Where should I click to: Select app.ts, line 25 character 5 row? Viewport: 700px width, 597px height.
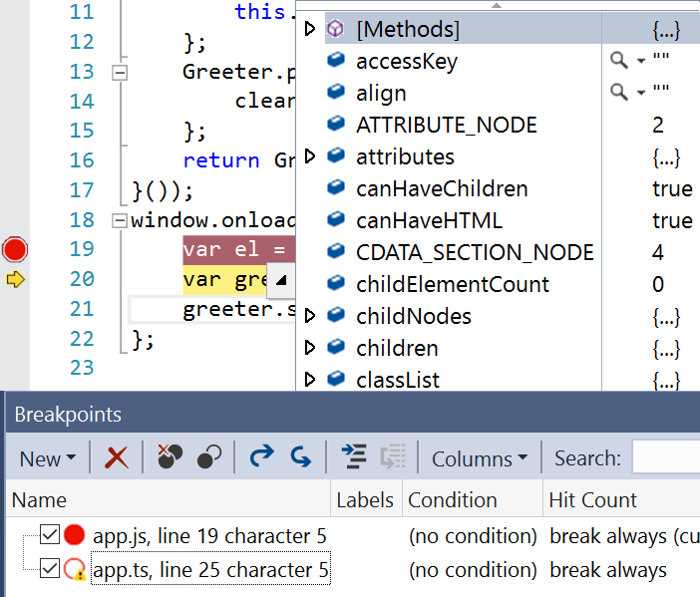[210, 569]
